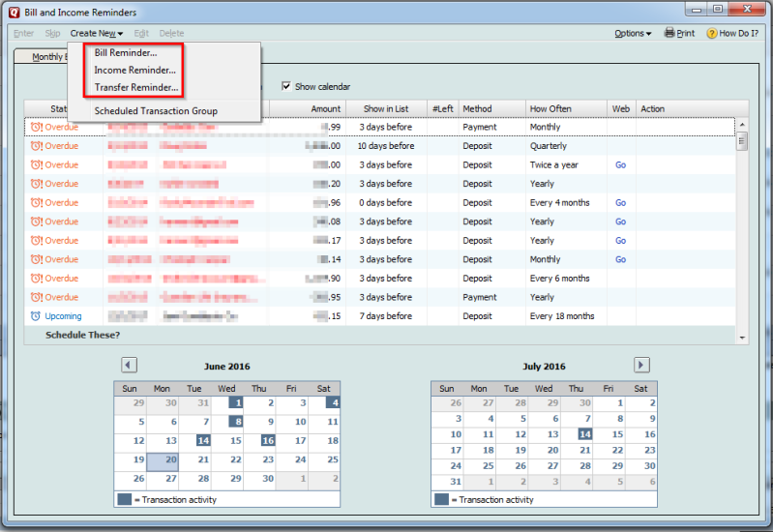The height and width of the screenshot is (532, 773).
Task: Click the previous month arrow above June calendar
Action: (x=129, y=365)
